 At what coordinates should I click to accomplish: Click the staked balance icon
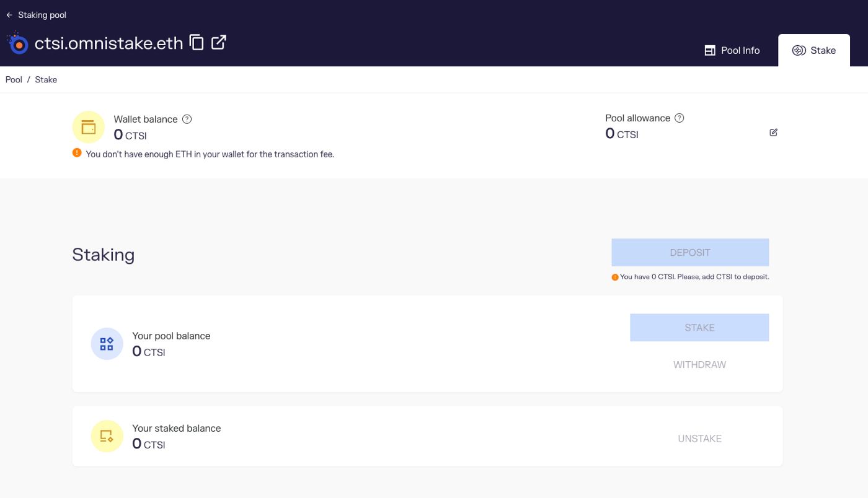(x=107, y=436)
